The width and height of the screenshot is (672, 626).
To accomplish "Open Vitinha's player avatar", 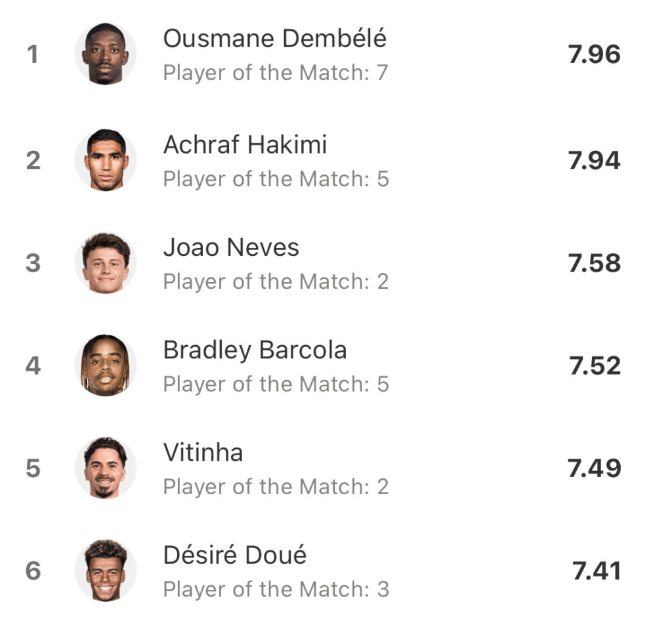I will pyautogui.click(x=106, y=468).
